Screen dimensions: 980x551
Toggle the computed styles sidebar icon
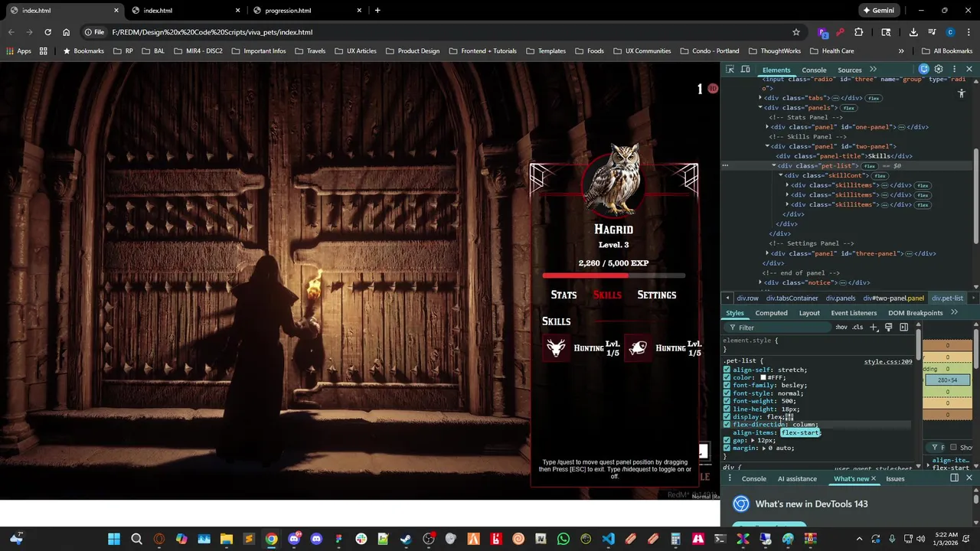(903, 328)
